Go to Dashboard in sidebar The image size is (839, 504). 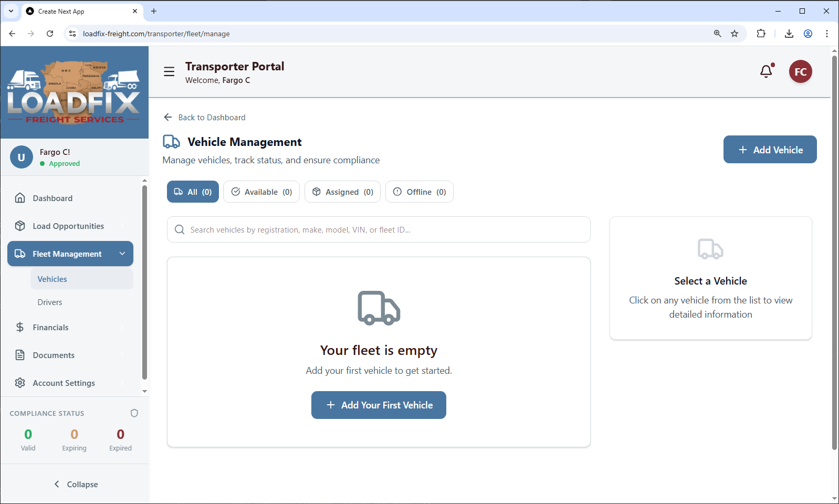(x=53, y=198)
